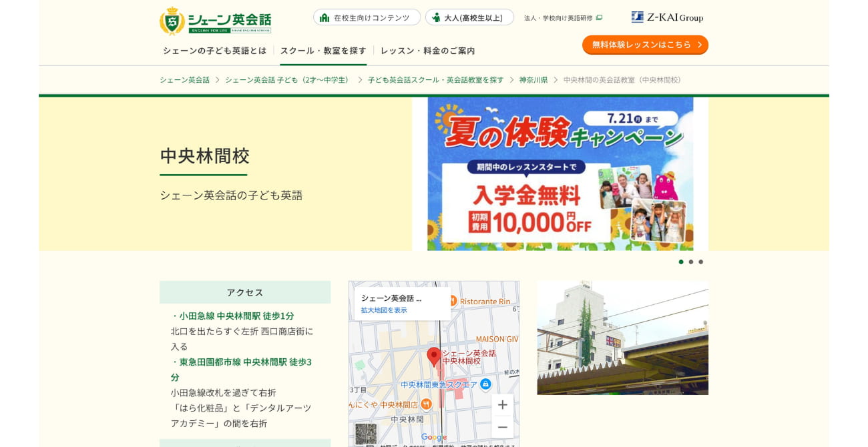Image resolution: width=868 pixels, height=447 pixels.
Task: Select the second carousel indicator dot
Action: point(691,262)
